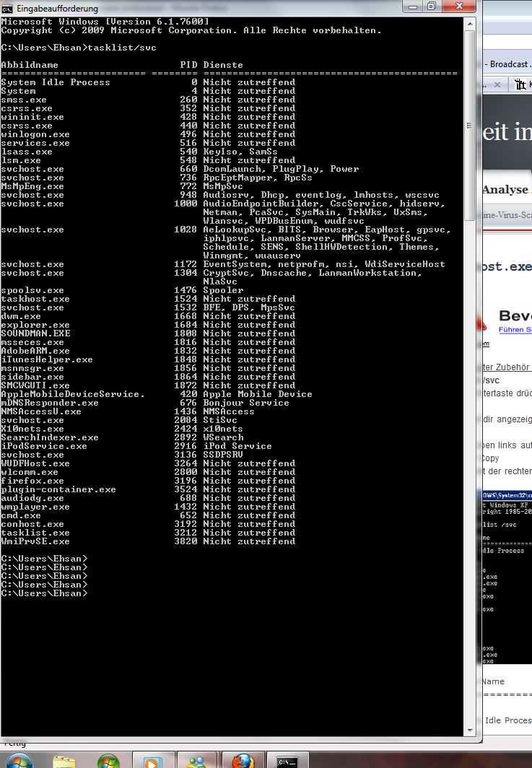Click the 'msnmsgr.exe' process row
This screenshot has height=768, width=532.
(148, 368)
